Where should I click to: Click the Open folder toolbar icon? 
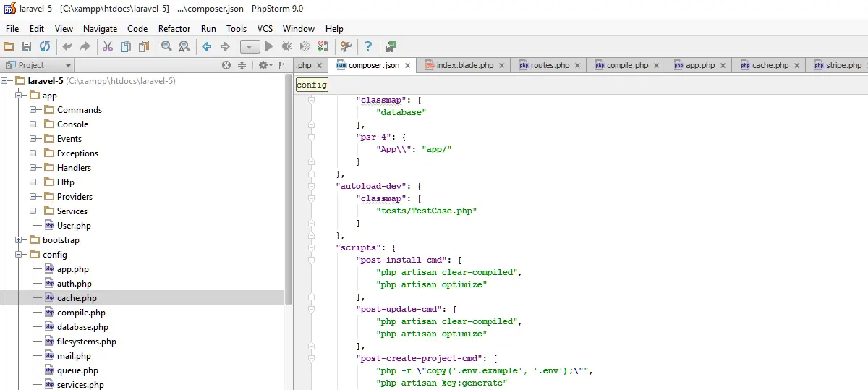(x=9, y=46)
